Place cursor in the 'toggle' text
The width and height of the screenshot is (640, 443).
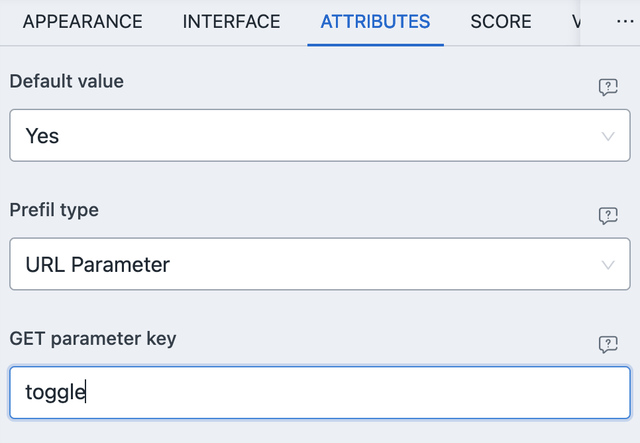[x=56, y=393]
